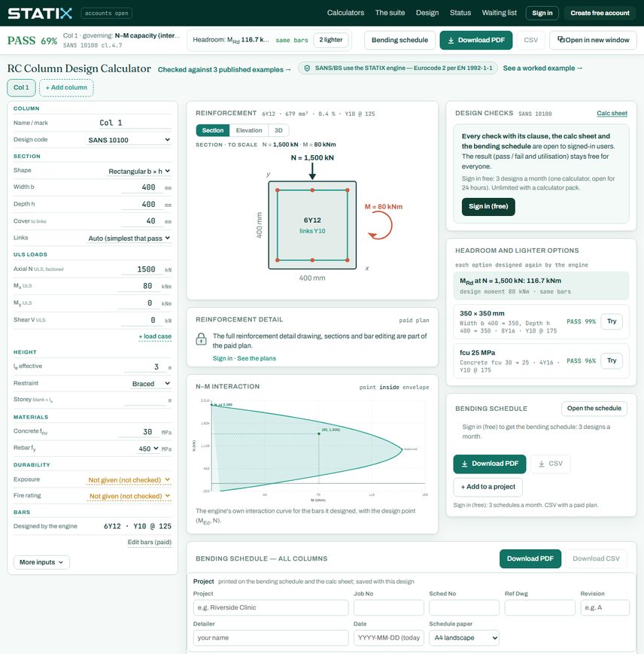Click the Bending schedule button in top bar
Viewport: 644px width, 654px height.
(399, 40)
